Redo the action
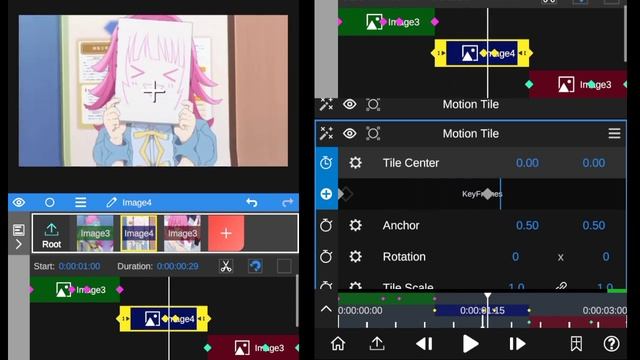 coord(288,202)
